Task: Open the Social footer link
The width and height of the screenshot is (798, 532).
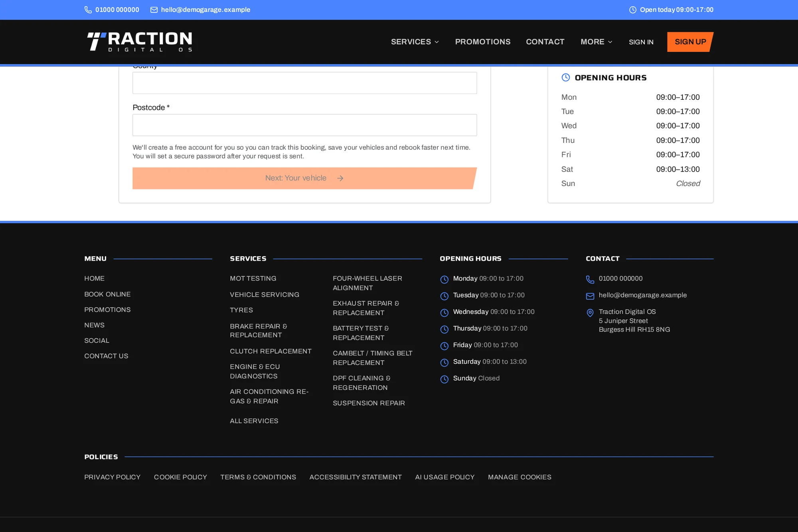Action: [x=97, y=341]
